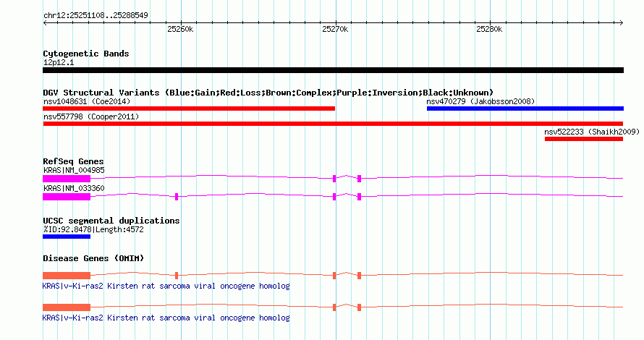Open the DGV Structural Variants track title

coord(268,93)
